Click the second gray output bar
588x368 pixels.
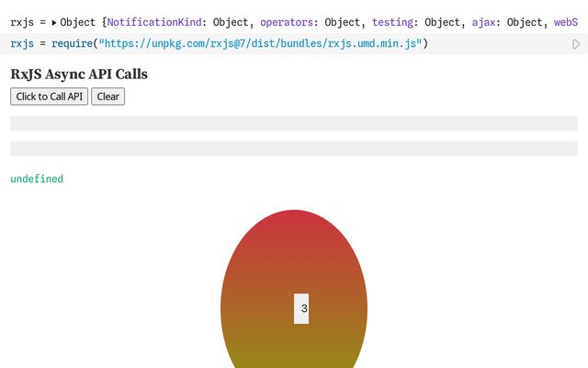click(294, 149)
